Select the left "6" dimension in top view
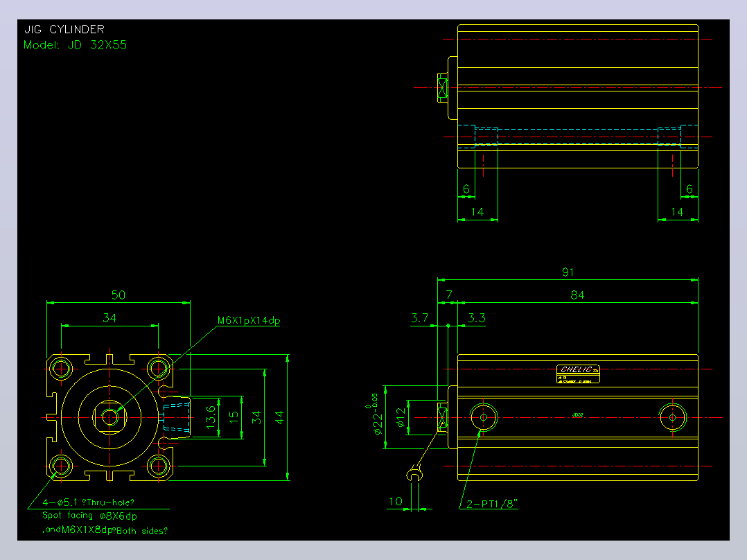 pos(466,189)
